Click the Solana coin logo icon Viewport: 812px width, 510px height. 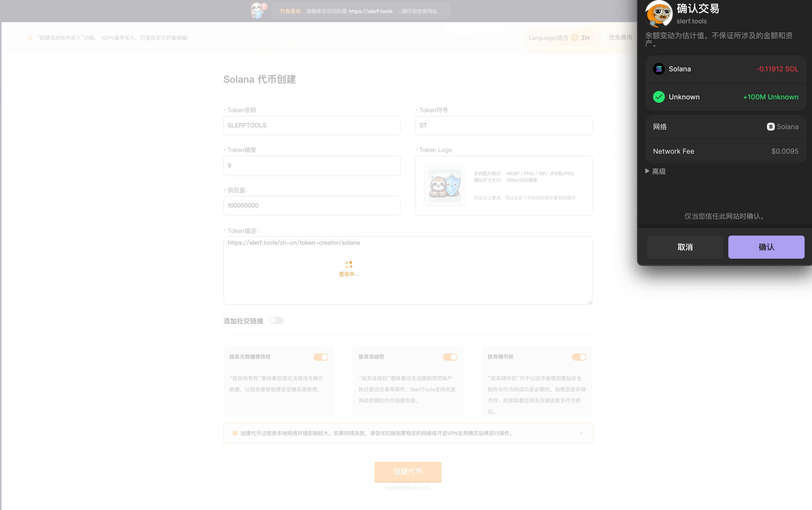(x=658, y=69)
